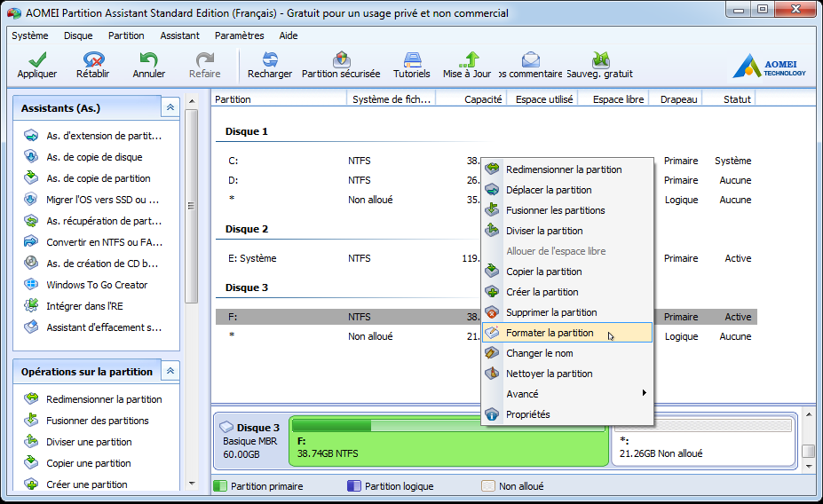Select Disque 3 Basique MBR label
823x504 pixels.
click(x=251, y=441)
